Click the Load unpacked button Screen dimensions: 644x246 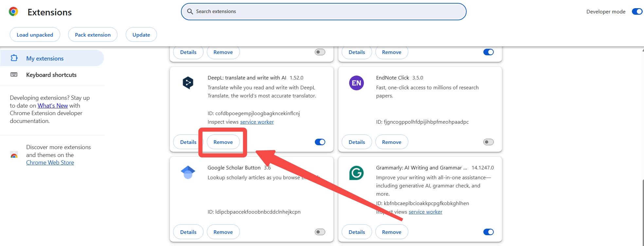[35, 35]
